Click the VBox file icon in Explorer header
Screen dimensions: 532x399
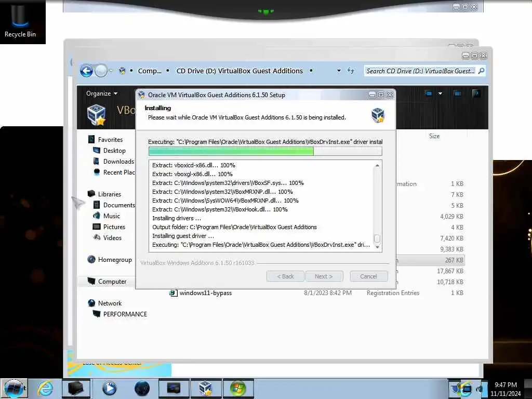(x=97, y=115)
